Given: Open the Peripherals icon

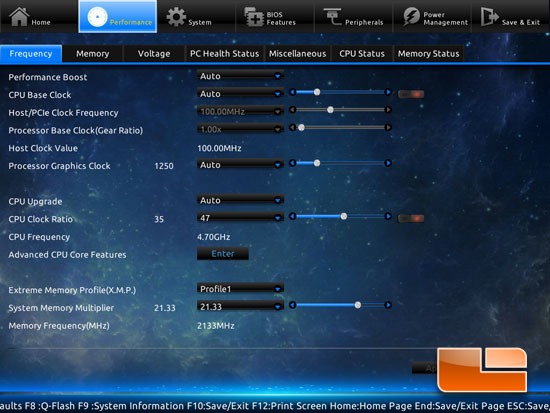Looking at the screenshot, I should click(332, 16).
